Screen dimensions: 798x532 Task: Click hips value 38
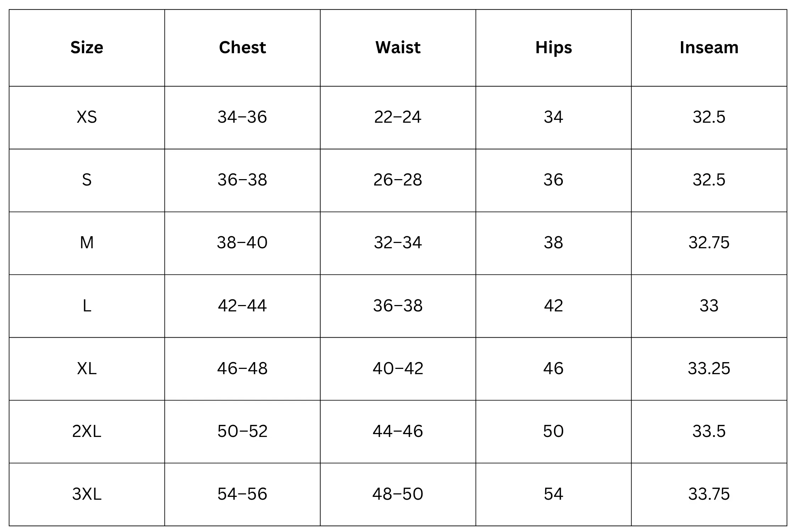pos(553,243)
